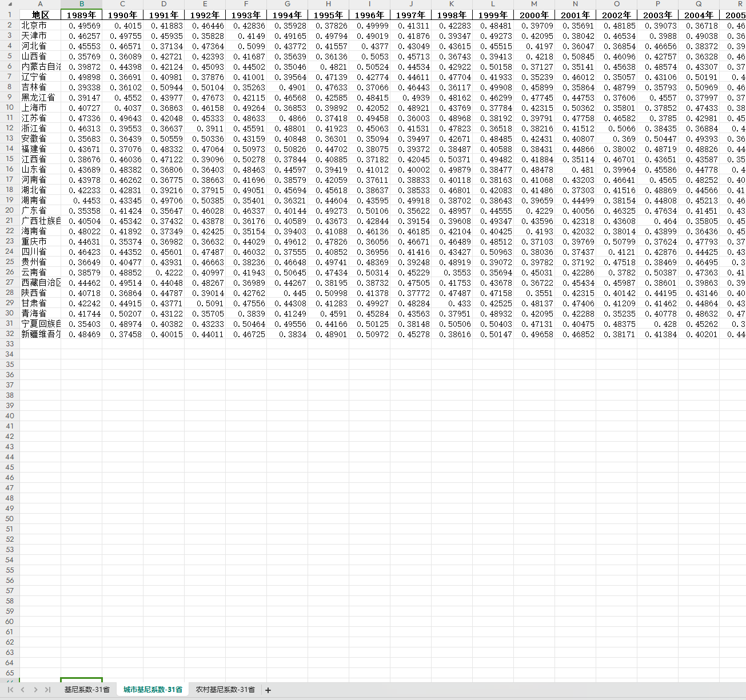Select column M header

click(x=534, y=4)
